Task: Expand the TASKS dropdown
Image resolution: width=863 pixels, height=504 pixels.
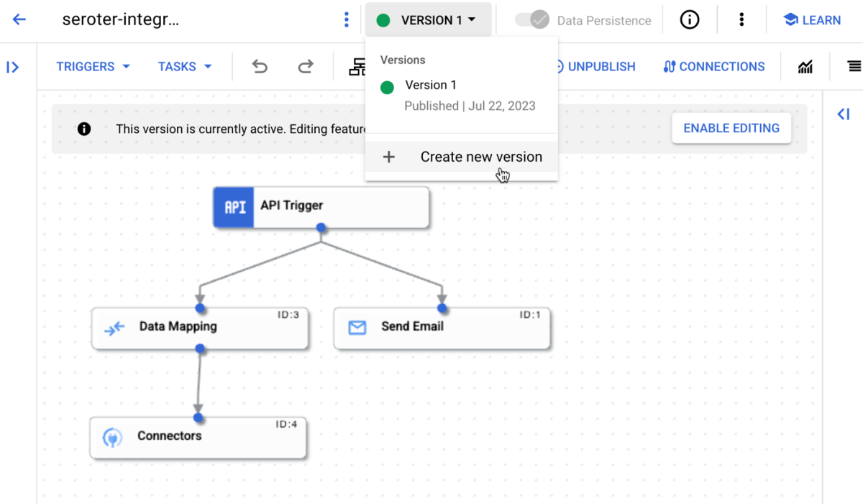Action: click(184, 66)
